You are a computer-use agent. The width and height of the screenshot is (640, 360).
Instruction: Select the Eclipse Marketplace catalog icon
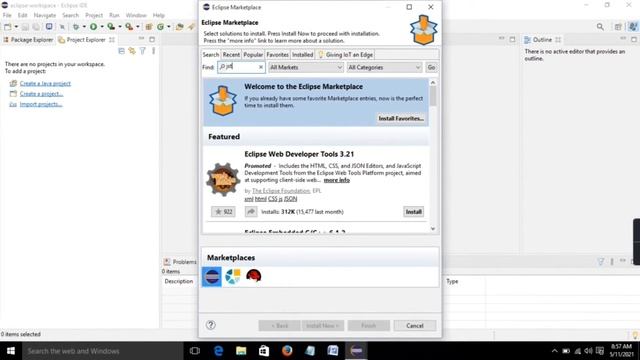(x=212, y=277)
